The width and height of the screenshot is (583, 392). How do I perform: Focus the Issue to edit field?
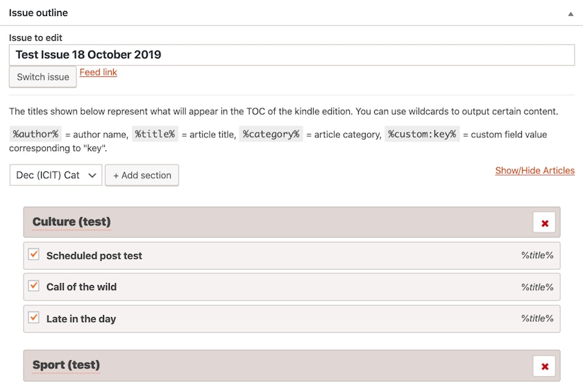pos(291,55)
